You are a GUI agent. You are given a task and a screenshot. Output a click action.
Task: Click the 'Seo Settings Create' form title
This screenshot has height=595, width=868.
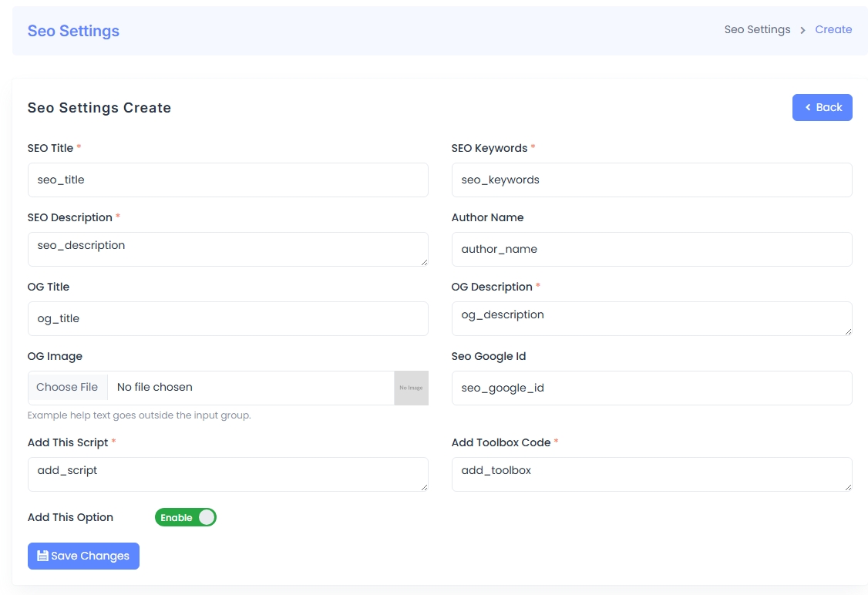point(99,108)
